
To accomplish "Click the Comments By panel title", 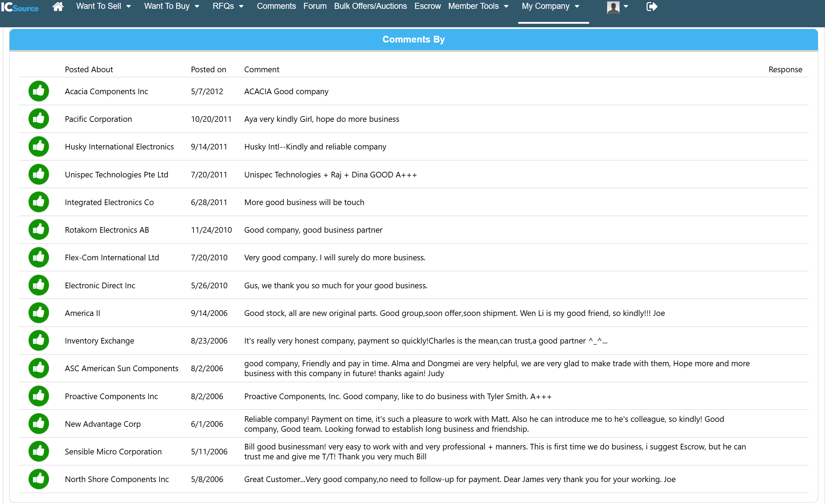I will tap(413, 39).
